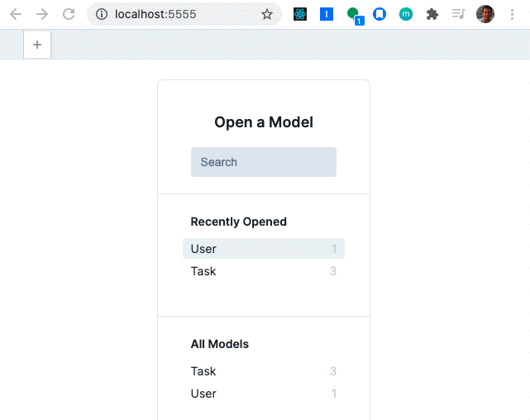Image resolution: width=530 pixels, height=420 pixels.
Task: Open the green extension with badge 1
Action: coord(354,14)
